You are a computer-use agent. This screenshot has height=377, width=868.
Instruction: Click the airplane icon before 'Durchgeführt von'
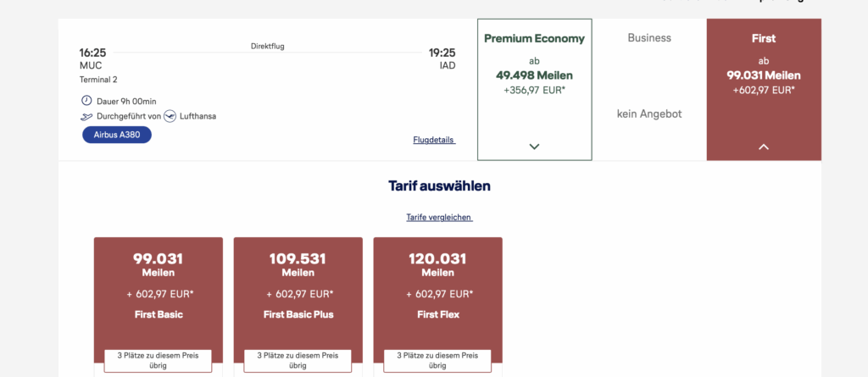pyautogui.click(x=85, y=116)
